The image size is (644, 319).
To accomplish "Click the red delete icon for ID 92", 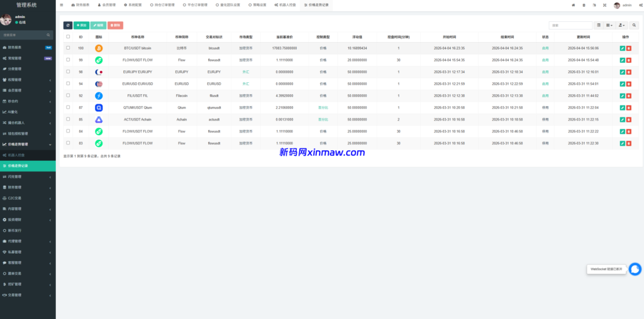I will click(629, 96).
